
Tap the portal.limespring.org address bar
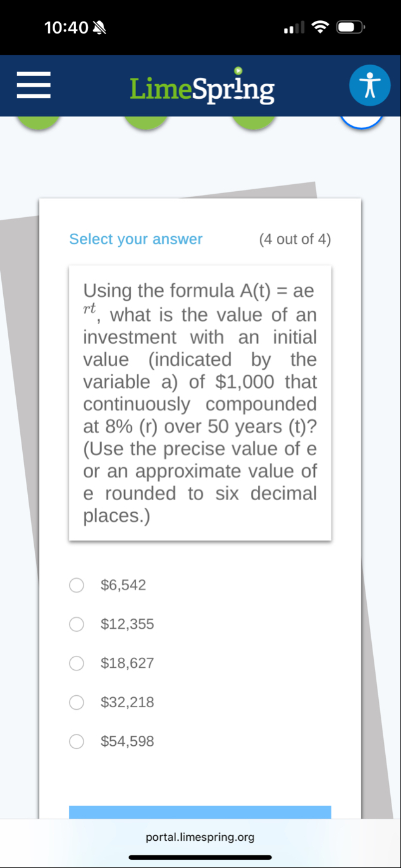200,837
